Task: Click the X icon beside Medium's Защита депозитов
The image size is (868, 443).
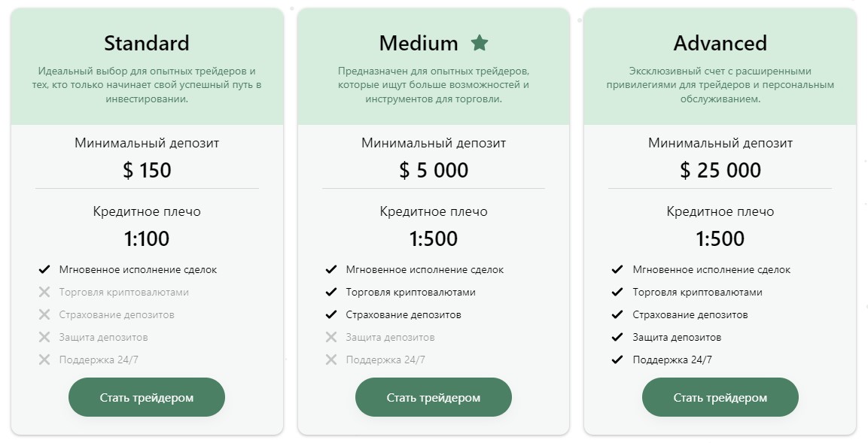Action: [330, 337]
